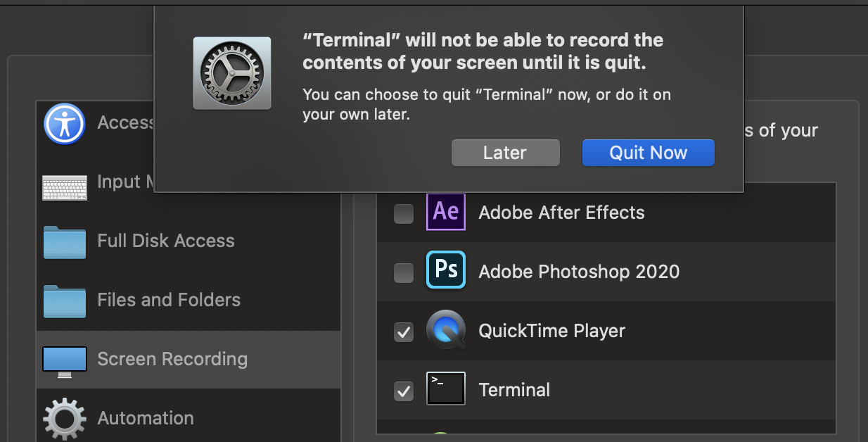Viewport: 868px width, 442px height.
Task: Choose Quit Now to quit Terminal
Action: click(648, 153)
